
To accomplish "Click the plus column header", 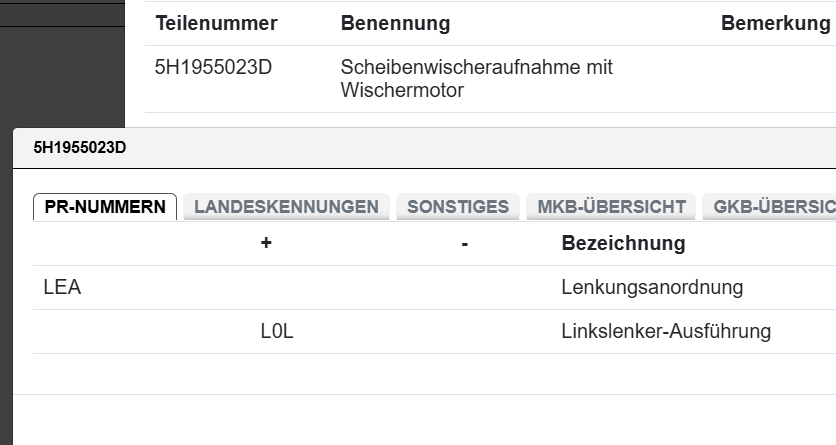I will (266, 243).
